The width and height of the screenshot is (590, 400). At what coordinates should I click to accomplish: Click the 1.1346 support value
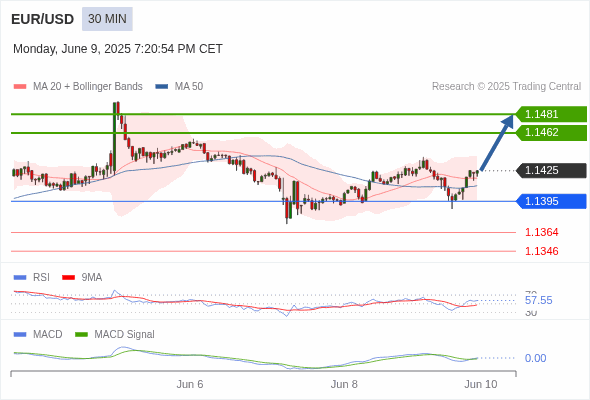[542, 251]
